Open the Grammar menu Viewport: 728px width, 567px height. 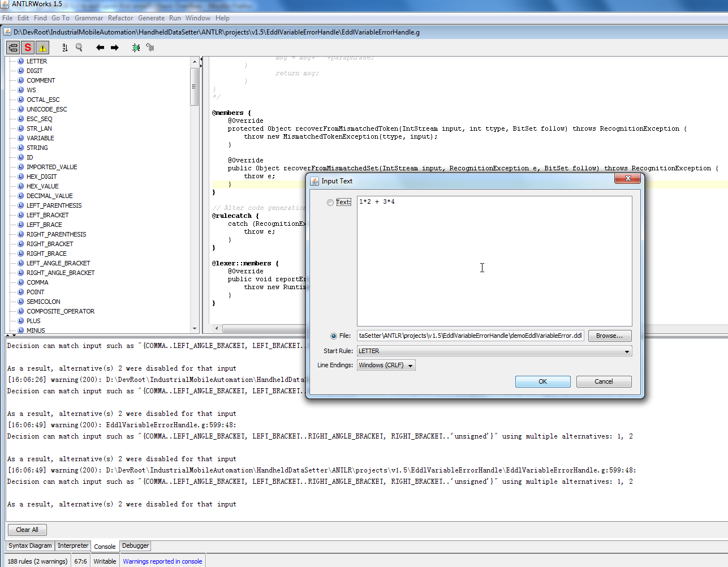tap(89, 18)
